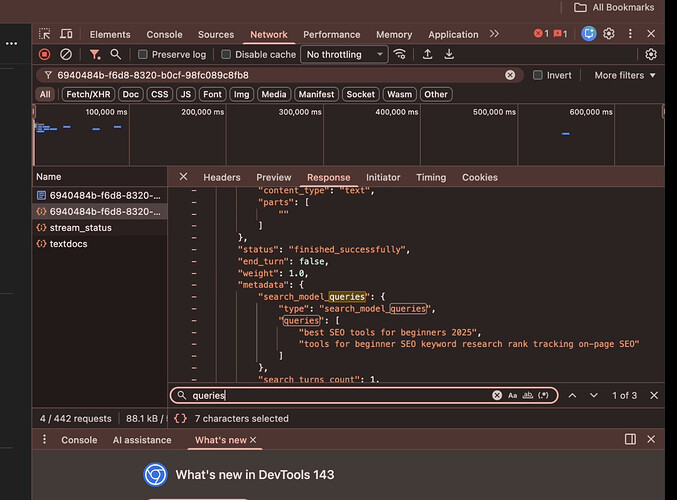Viewport: 677px width, 500px height.
Task: Click the import HAR file upload icon
Action: point(428,54)
